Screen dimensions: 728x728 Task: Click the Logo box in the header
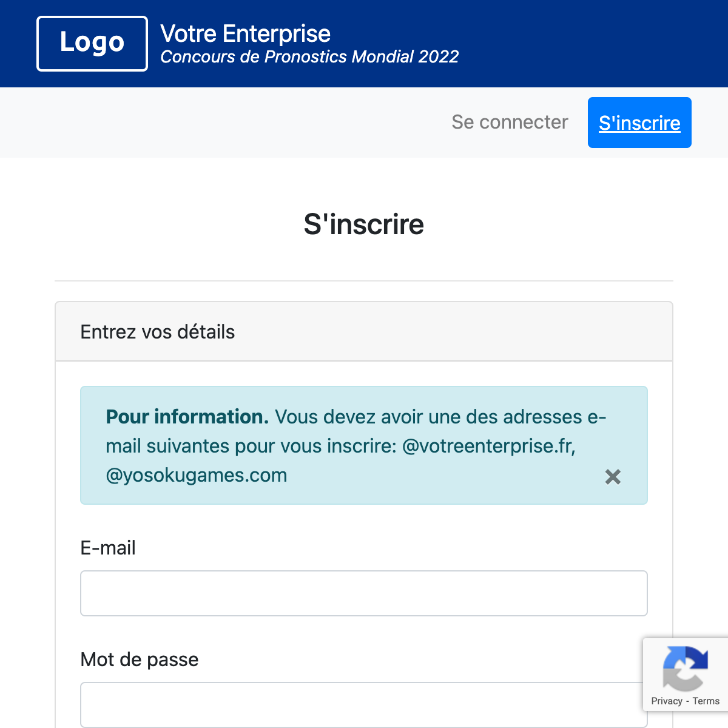point(92,44)
